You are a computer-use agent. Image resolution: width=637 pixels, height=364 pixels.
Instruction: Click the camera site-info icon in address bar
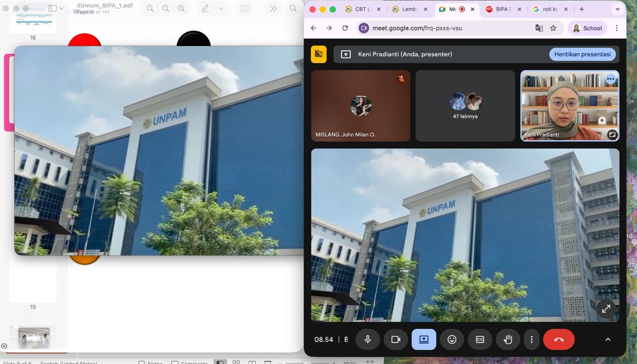click(364, 28)
